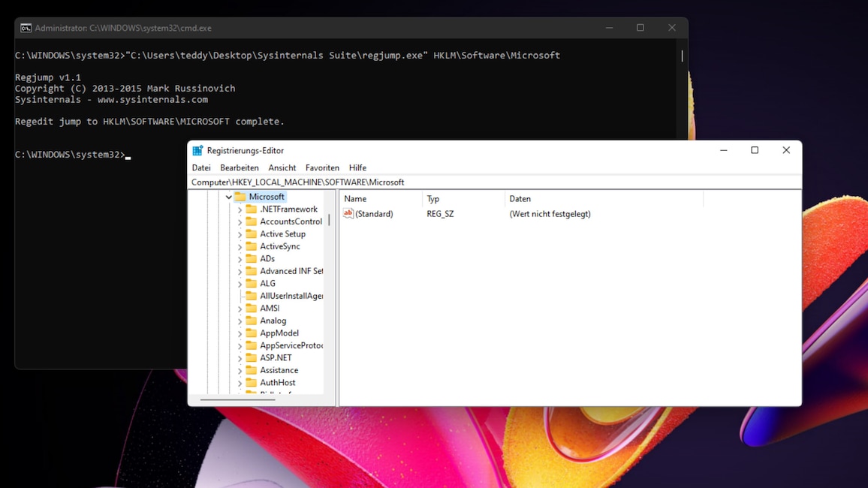The height and width of the screenshot is (488, 868).
Task: Click the Typ column header
Action: coord(433,198)
